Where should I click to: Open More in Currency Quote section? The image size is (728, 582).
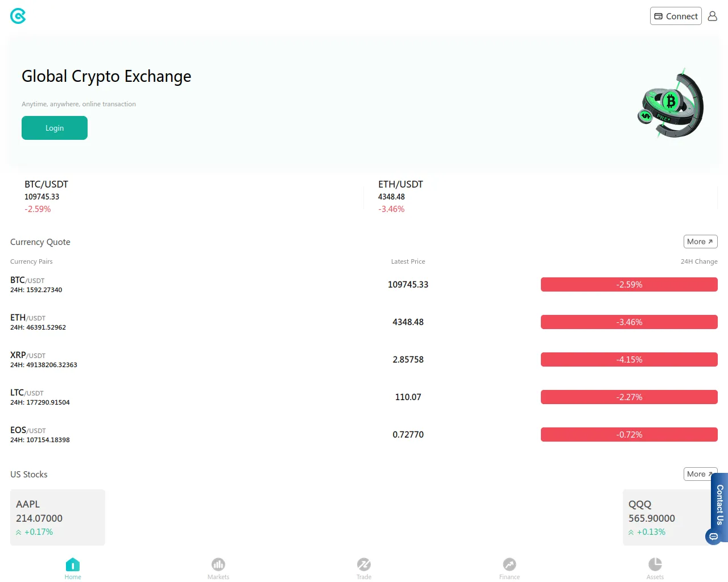[x=700, y=242]
